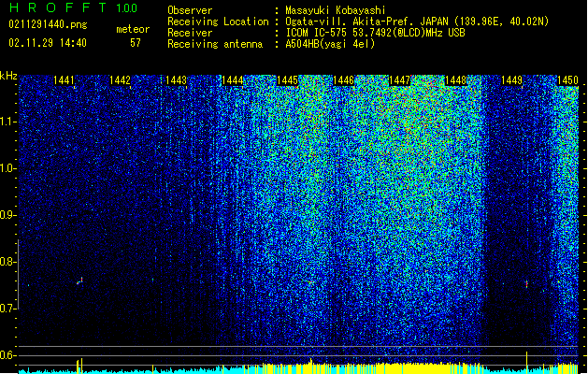The width and height of the screenshot is (588, 374).
Task: Click the 0.8 kHz axis label
Action: click(8, 262)
